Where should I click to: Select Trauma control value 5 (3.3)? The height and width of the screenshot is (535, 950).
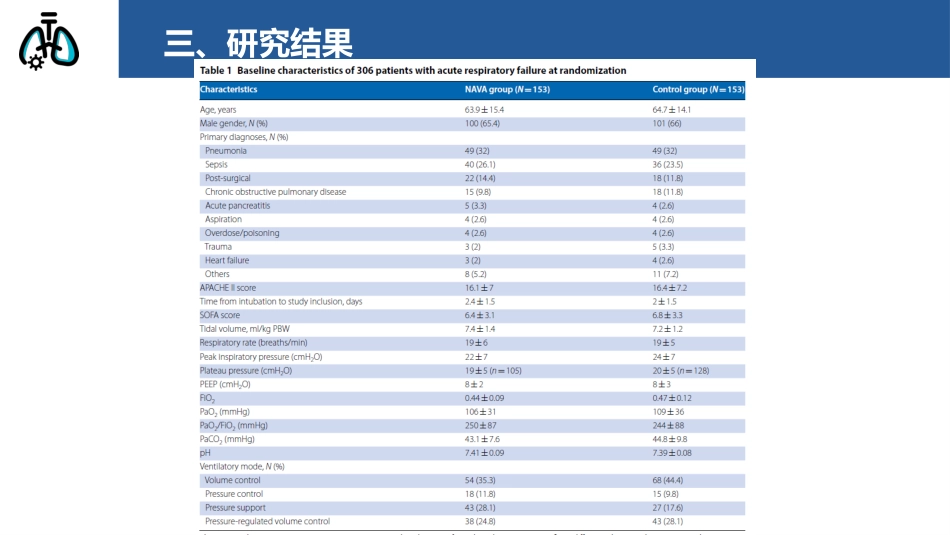coord(663,247)
